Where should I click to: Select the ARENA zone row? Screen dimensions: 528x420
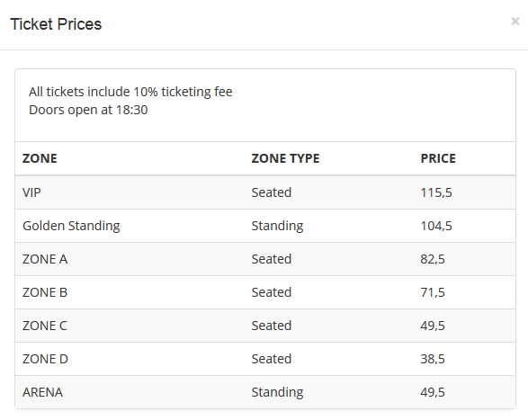(265, 392)
